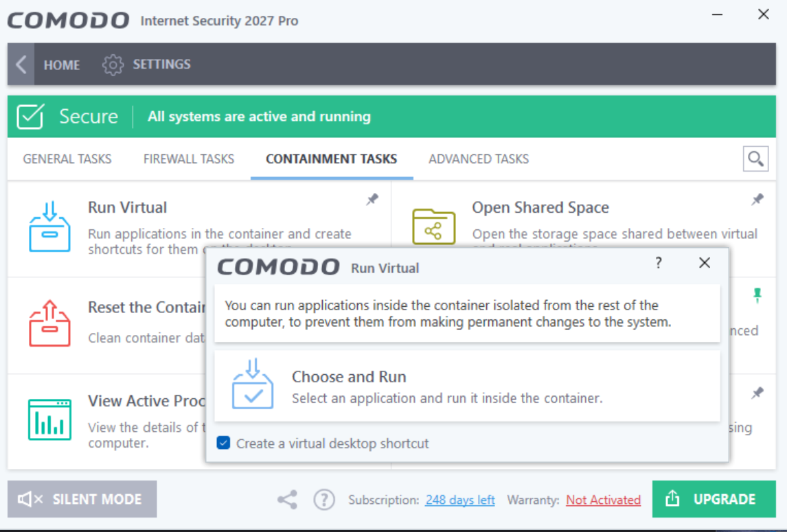The width and height of the screenshot is (787, 532).
Task: Select the CONTAINMENT TASKS tab
Action: click(331, 159)
